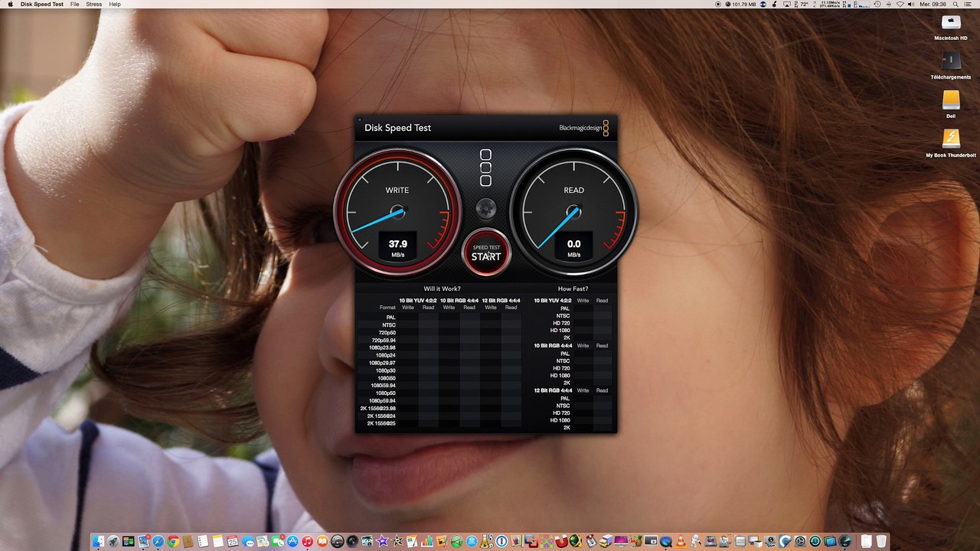Open Notification Center from menu bar
980x551 pixels.
[969, 5]
